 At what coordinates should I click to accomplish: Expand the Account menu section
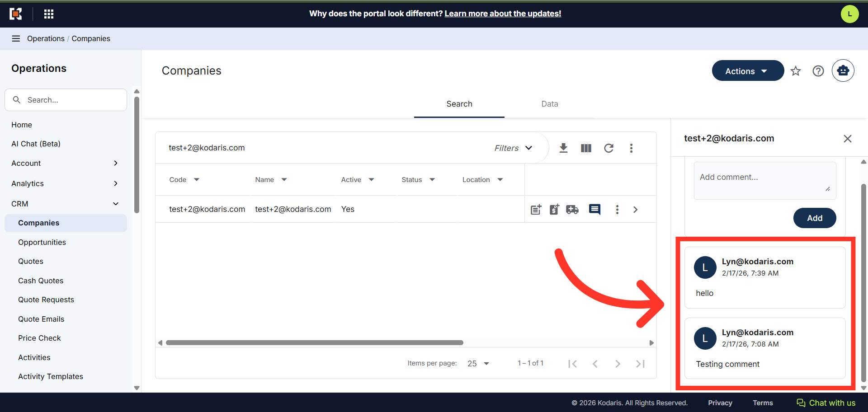(66, 163)
